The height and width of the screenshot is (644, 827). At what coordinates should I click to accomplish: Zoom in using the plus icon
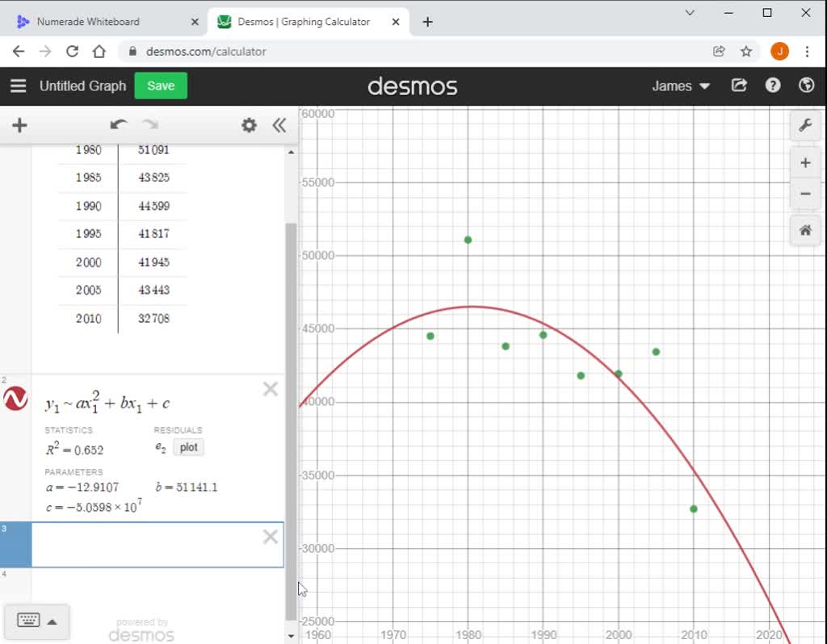click(804, 162)
